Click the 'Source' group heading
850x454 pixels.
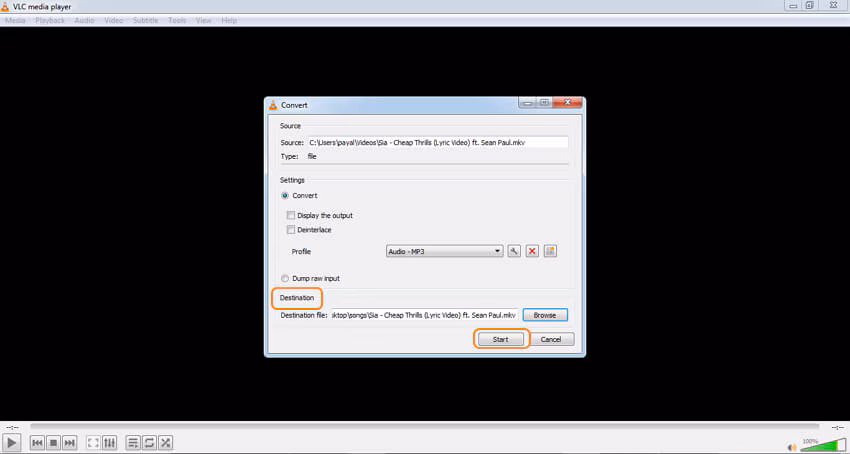point(290,126)
